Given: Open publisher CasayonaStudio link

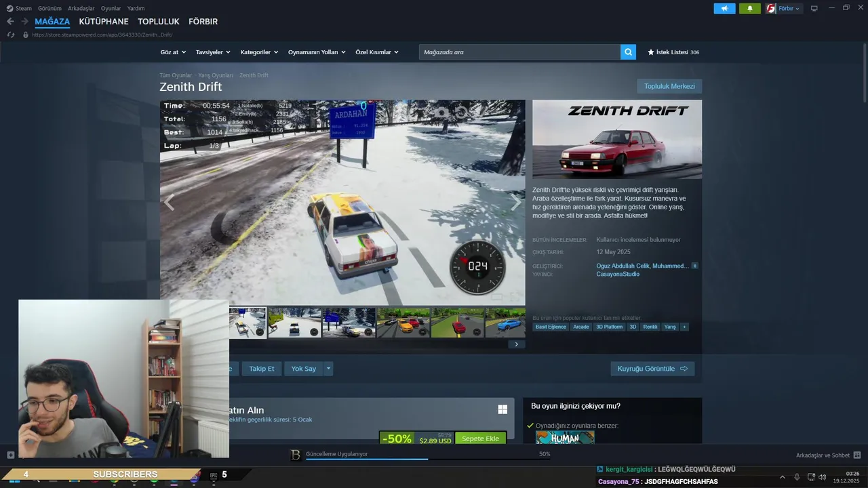Looking at the screenshot, I should coord(618,274).
